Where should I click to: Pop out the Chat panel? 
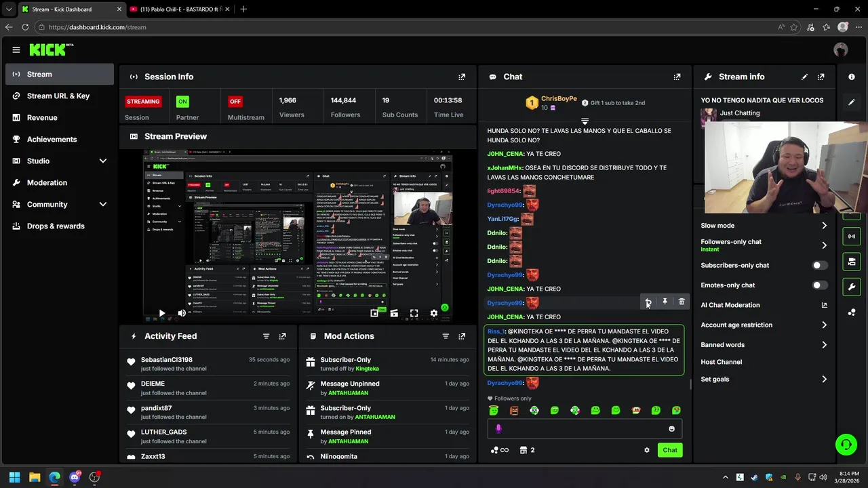[x=677, y=77]
